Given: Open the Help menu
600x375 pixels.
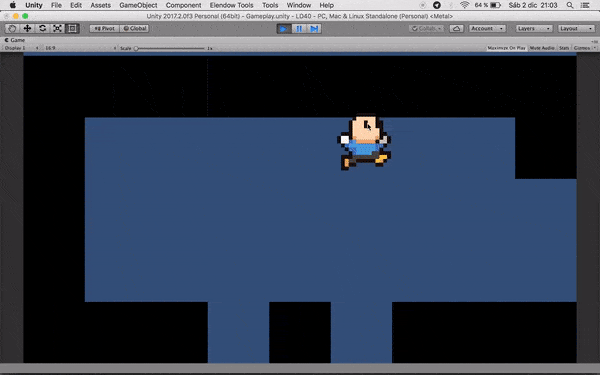Looking at the screenshot, I should click(327, 5).
